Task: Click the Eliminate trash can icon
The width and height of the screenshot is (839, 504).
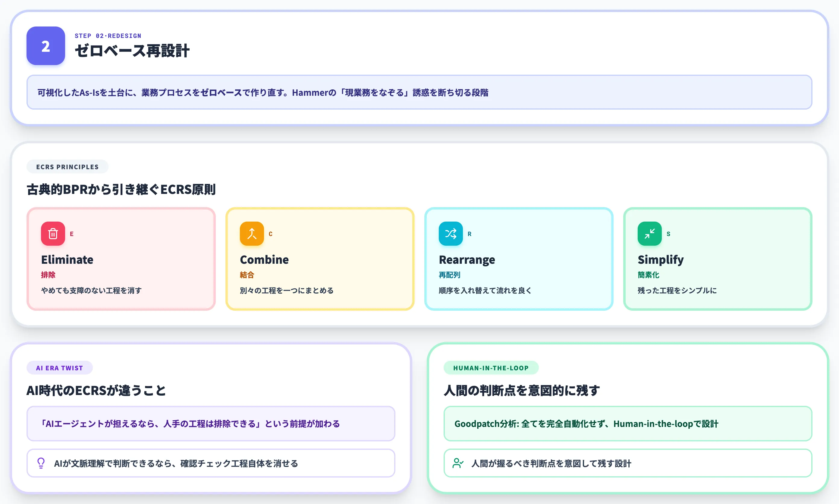Action: click(53, 234)
